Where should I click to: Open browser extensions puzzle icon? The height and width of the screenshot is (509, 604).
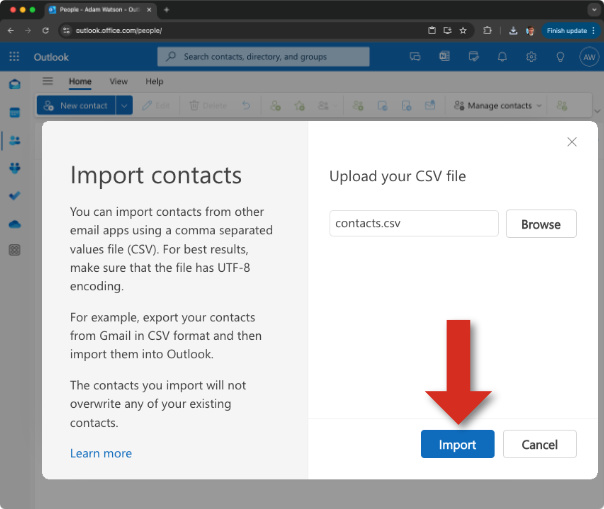pyautogui.click(x=487, y=30)
